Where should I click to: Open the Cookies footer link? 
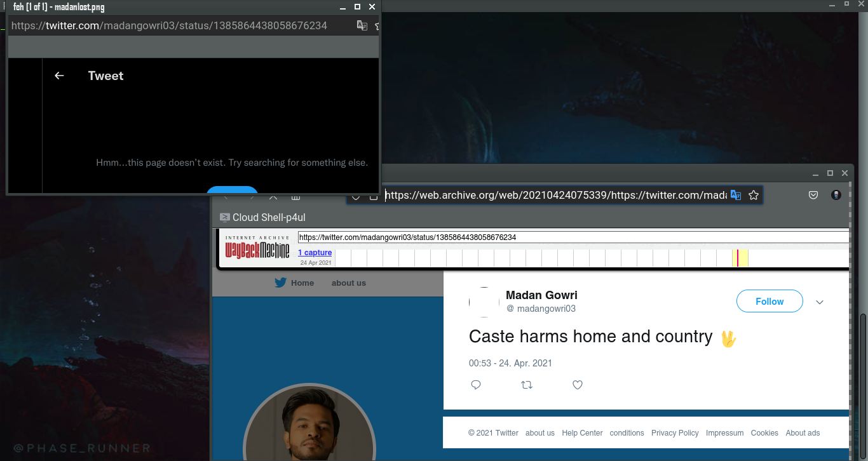pyautogui.click(x=764, y=433)
